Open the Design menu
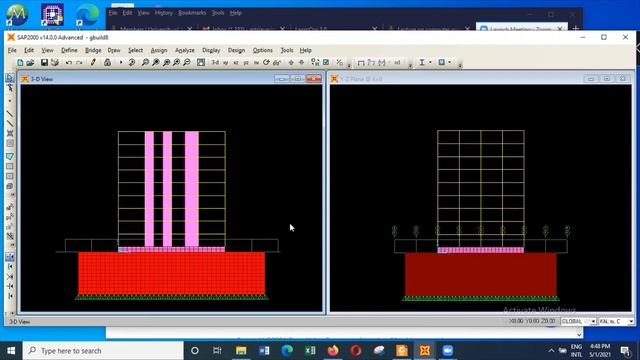 [236, 50]
